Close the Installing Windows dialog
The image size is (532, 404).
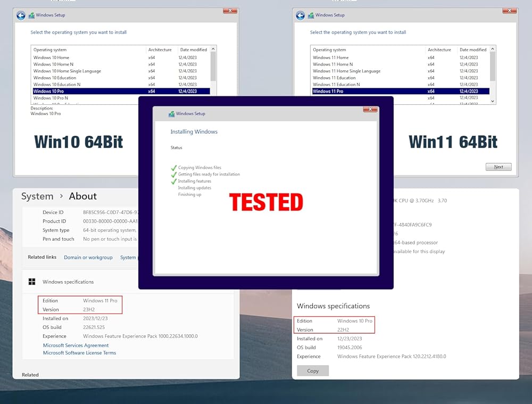(370, 109)
